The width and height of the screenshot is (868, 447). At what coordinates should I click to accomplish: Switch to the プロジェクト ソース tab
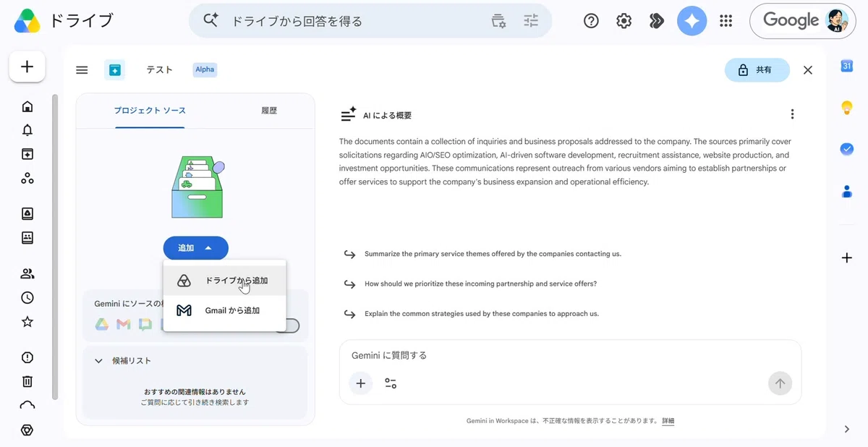point(150,111)
